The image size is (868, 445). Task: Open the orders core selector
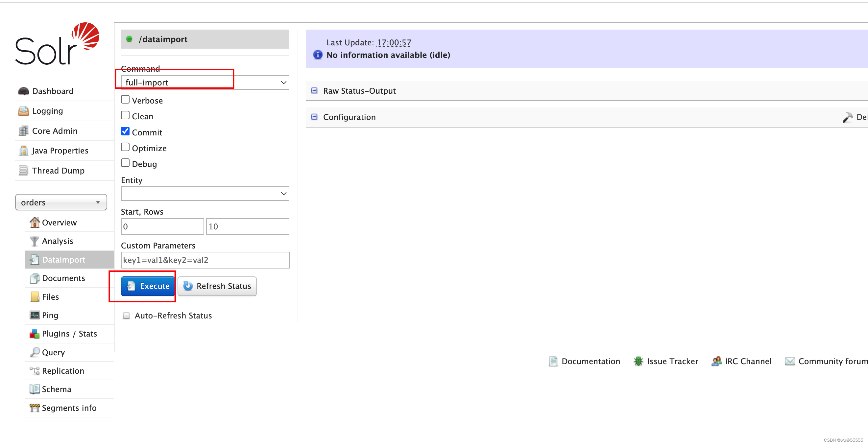[60, 202]
